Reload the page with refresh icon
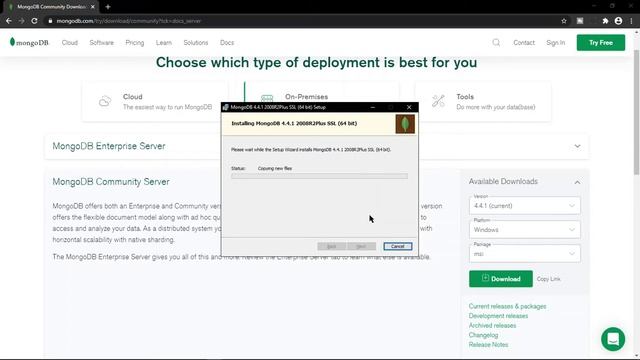The image size is (640, 360). click(x=35, y=21)
